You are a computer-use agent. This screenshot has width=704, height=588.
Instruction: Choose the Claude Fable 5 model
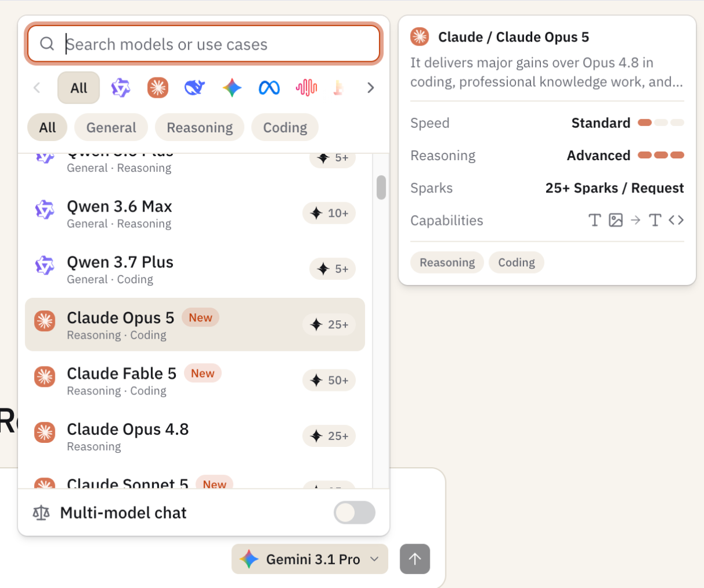pos(195,380)
